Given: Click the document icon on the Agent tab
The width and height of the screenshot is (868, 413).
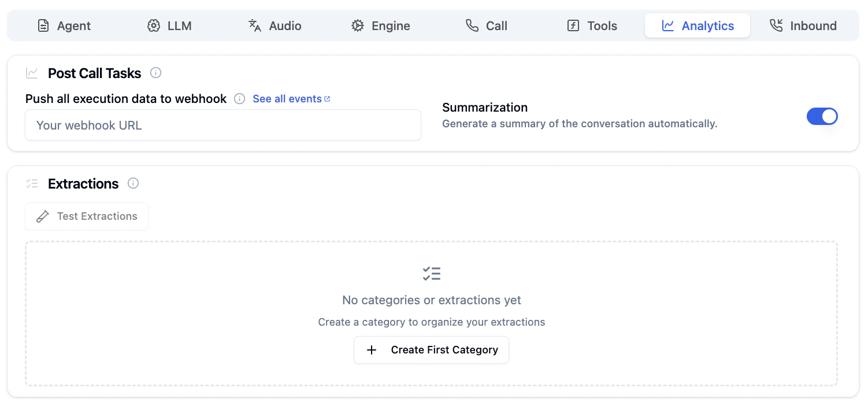Looking at the screenshot, I should click(43, 25).
